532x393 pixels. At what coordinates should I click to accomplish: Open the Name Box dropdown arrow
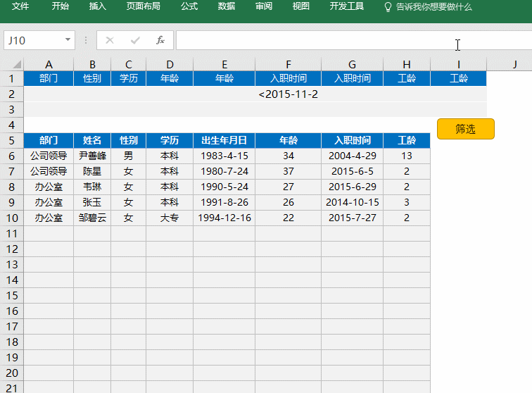click(68, 40)
